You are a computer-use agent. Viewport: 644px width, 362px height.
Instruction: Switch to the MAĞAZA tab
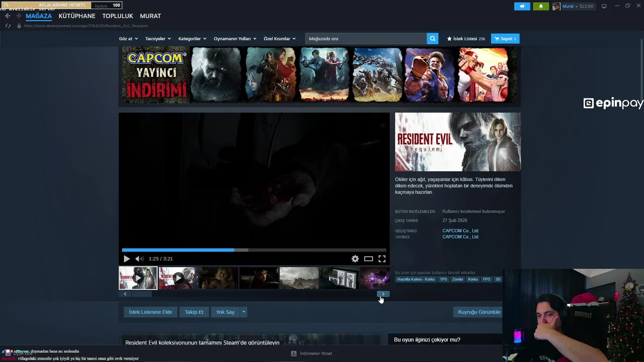coord(39,16)
